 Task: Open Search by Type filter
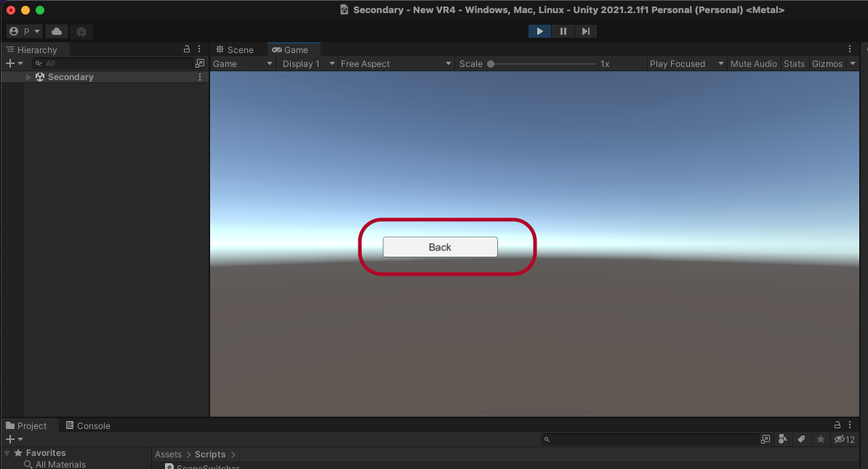pos(783,439)
